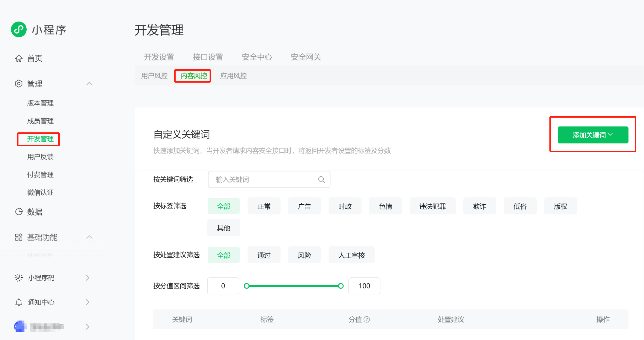Switch to the 应用风控 sub-tab

click(233, 76)
